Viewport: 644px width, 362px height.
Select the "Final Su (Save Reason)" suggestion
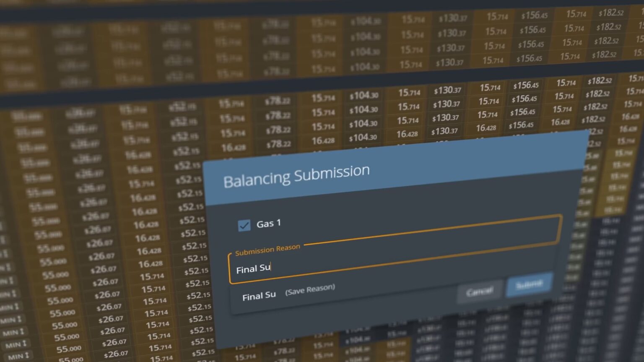(x=288, y=292)
